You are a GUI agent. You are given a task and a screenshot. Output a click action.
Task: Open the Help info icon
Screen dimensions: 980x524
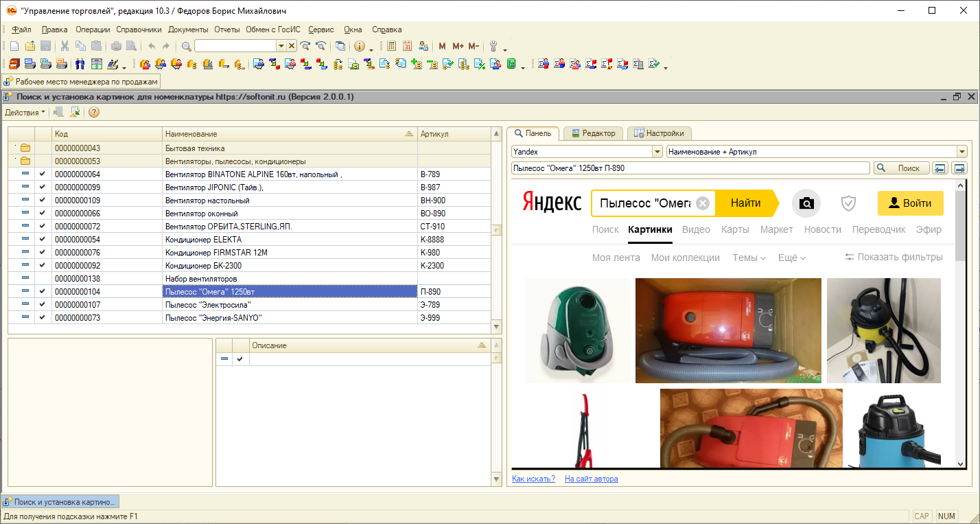tap(359, 46)
